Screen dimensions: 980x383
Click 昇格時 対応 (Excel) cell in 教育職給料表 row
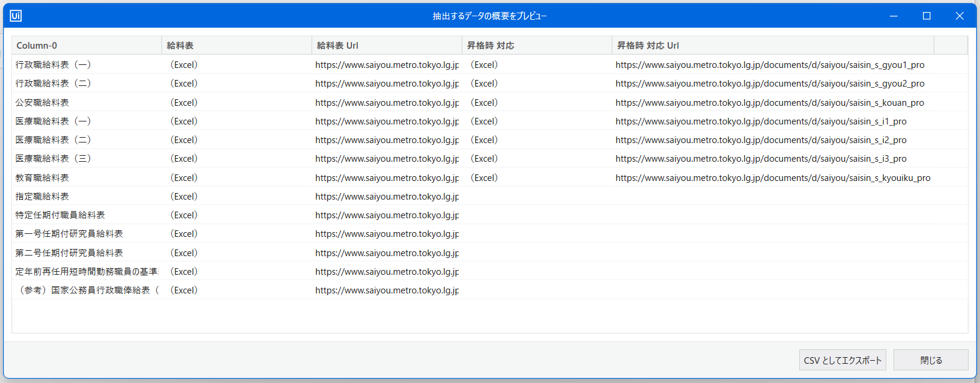coord(537,178)
